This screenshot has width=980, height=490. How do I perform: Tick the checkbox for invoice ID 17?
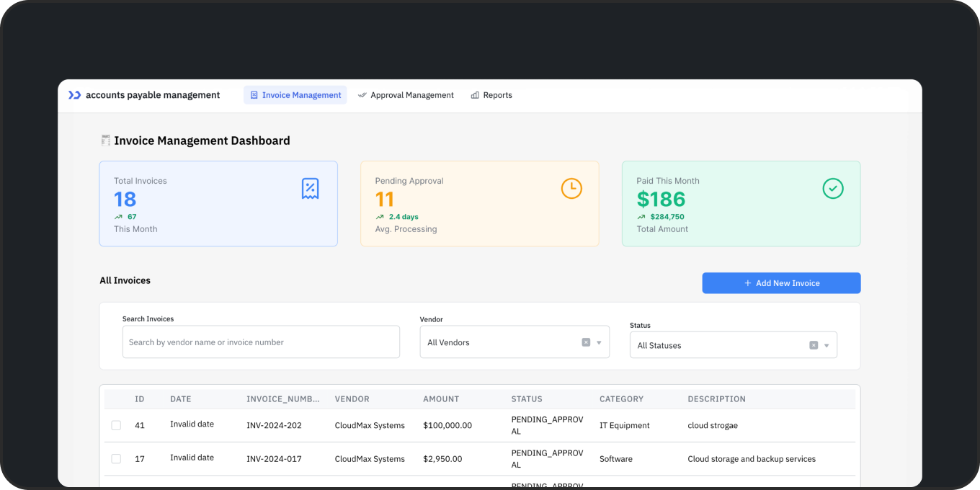point(116,459)
